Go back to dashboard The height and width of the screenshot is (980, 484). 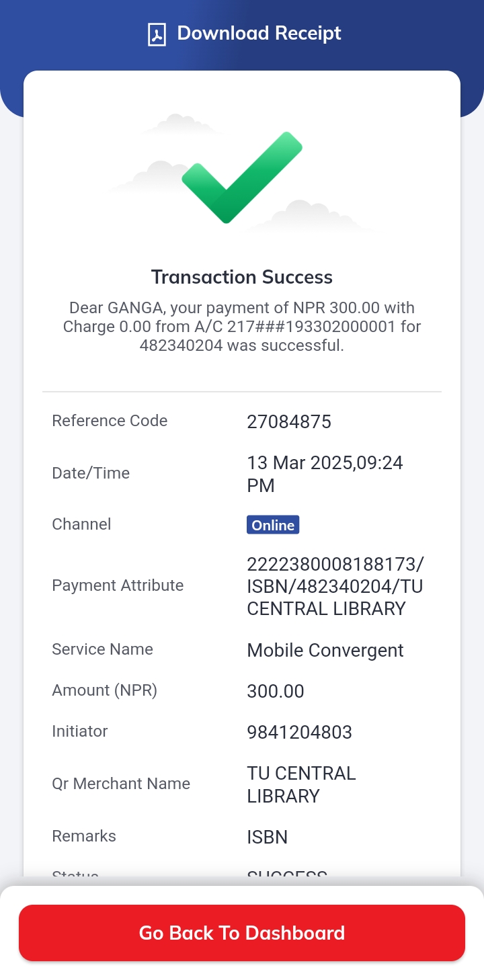[x=242, y=933]
